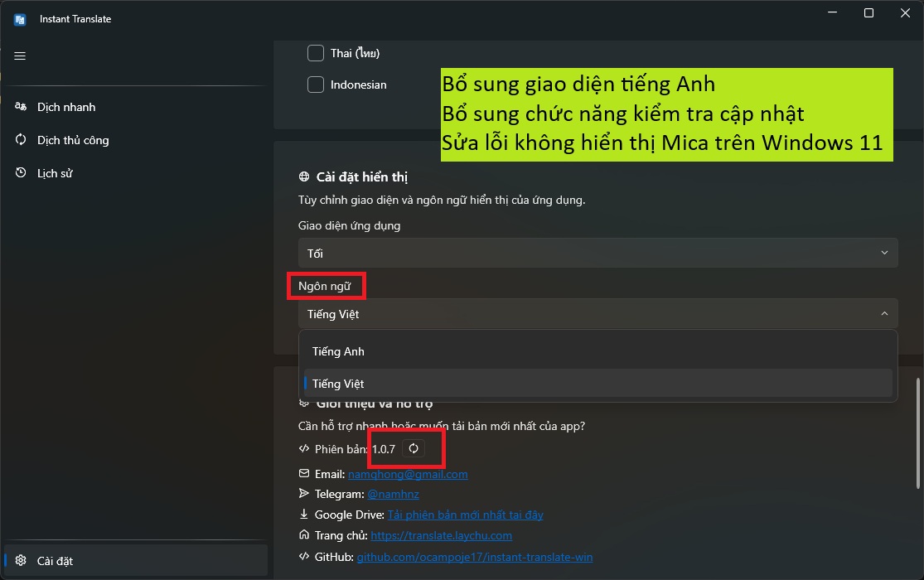Image resolution: width=924 pixels, height=580 pixels.
Task: Click the version number 1.0.7 text
Action: pyautogui.click(x=384, y=449)
